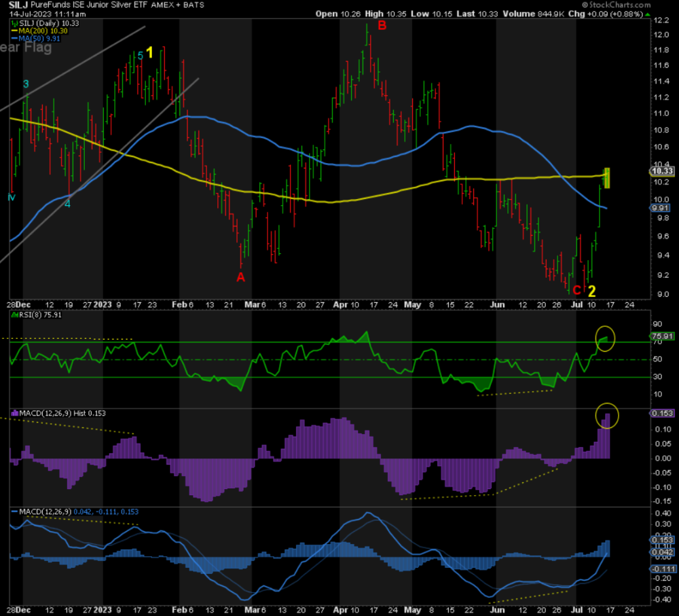Click the "AMEX + BATS" exchange label

177,5
